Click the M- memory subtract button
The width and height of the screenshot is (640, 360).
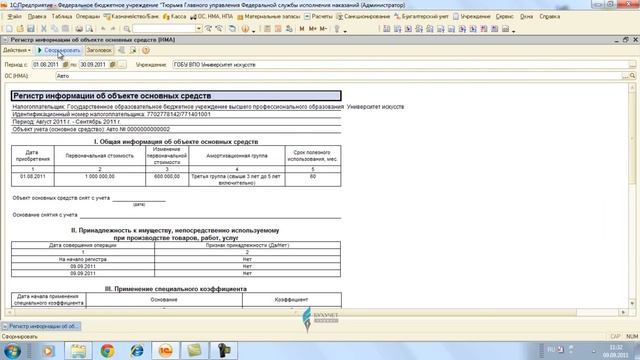(323, 29)
